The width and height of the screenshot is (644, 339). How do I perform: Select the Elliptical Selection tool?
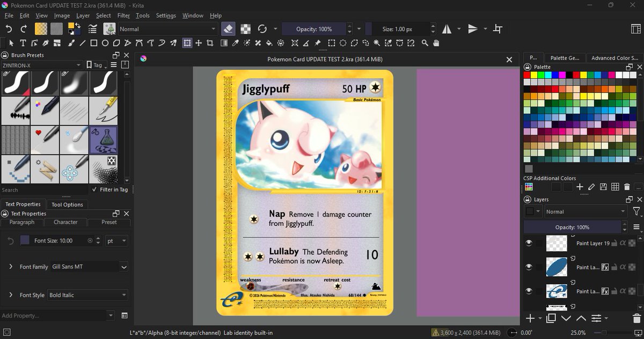343,43
